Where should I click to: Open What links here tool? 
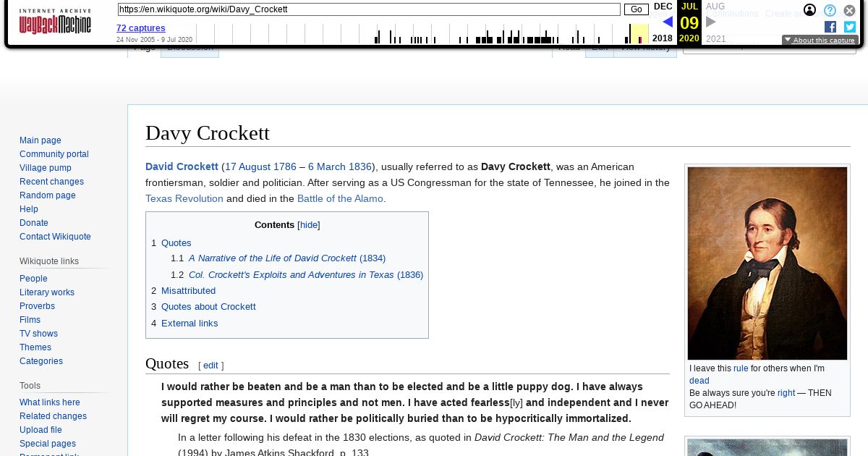click(x=50, y=402)
